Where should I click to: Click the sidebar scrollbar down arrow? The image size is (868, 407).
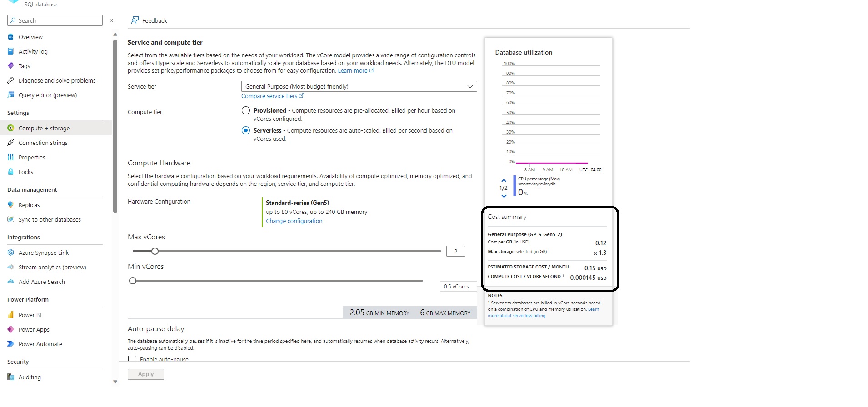click(x=115, y=382)
